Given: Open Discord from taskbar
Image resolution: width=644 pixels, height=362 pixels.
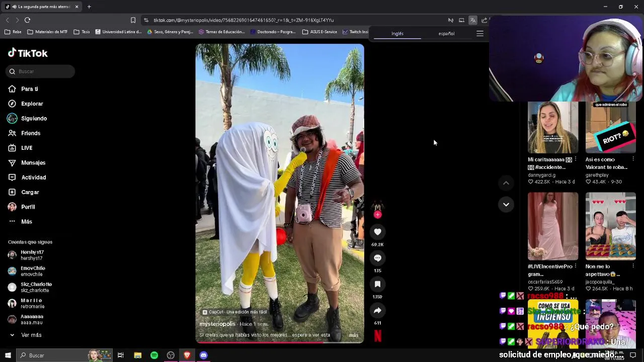Looking at the screenshot, I should click(x=203, y=355).
